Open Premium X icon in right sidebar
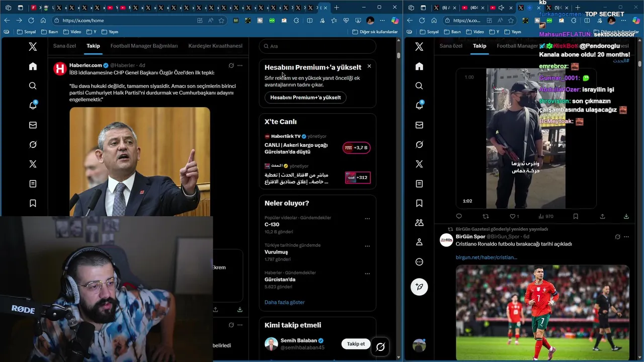Viewport: 644px width, 362px height. click(x=419, y=164)
